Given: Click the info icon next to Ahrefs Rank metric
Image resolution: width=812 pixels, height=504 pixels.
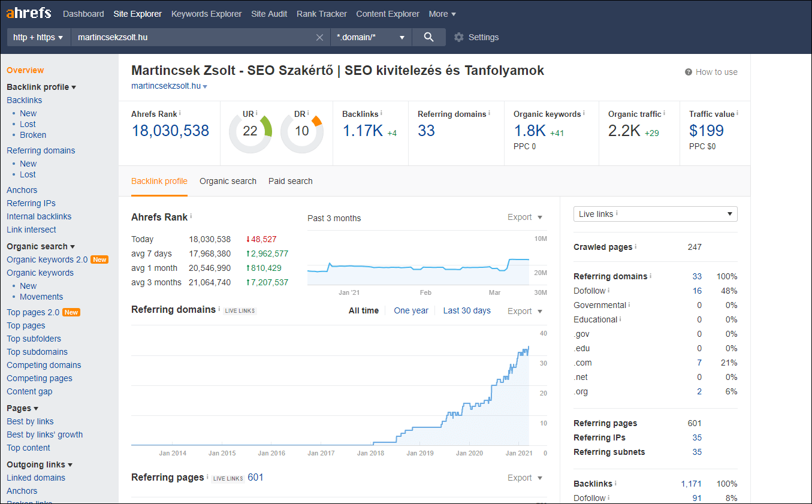Looking at the screenshot, I should point(180,113).
